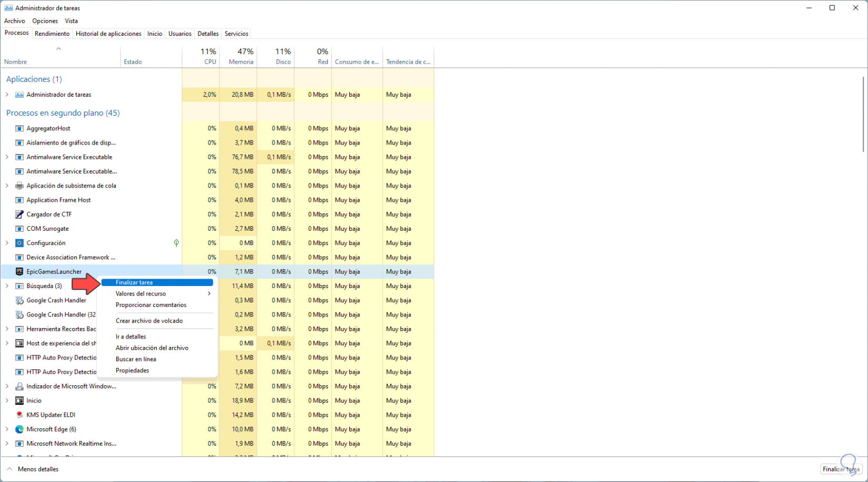The image size is (868, 482).
Task: Click the Herramienta Recortes icon
Action: click(x=19, y=329)
